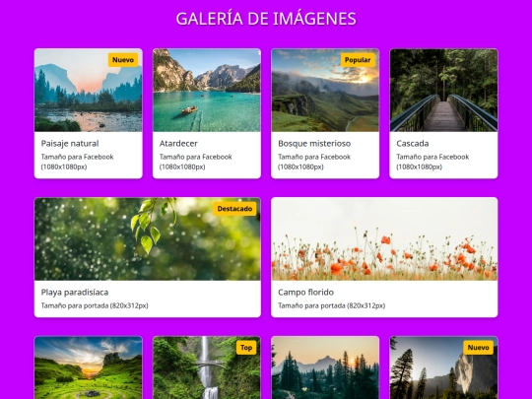Open the pine forest sunset thumbnail
The width and height of the screenshot is (532, 399).
(325, 367)
